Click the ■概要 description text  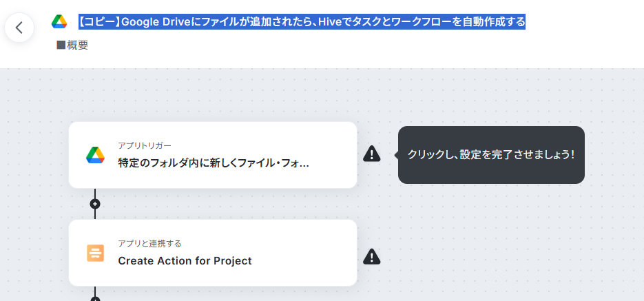72,45
